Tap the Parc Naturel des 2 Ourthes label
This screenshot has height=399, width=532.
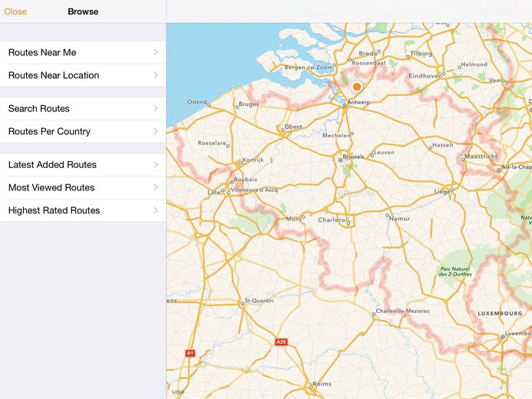tap(455, 271)
